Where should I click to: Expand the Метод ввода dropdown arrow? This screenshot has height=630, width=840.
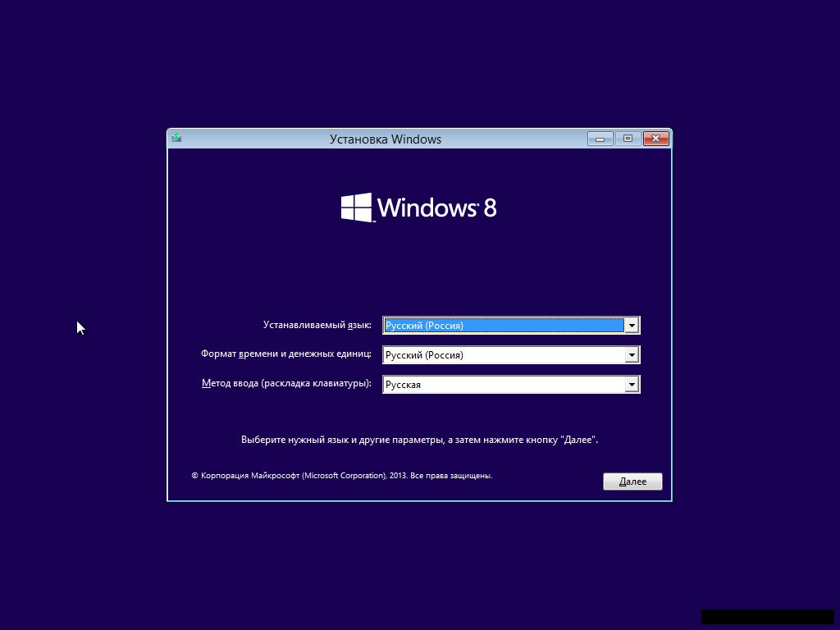point(631,385)
